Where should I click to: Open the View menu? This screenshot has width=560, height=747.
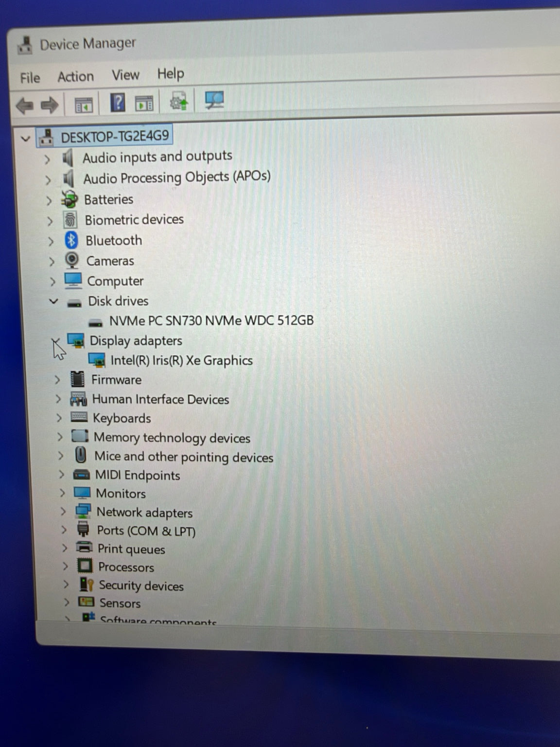[x=125, y=75]
